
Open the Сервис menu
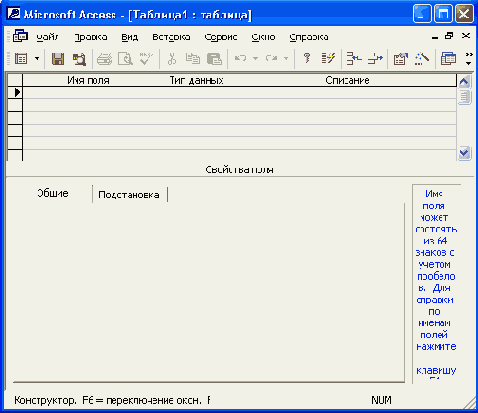pos(221,37)
